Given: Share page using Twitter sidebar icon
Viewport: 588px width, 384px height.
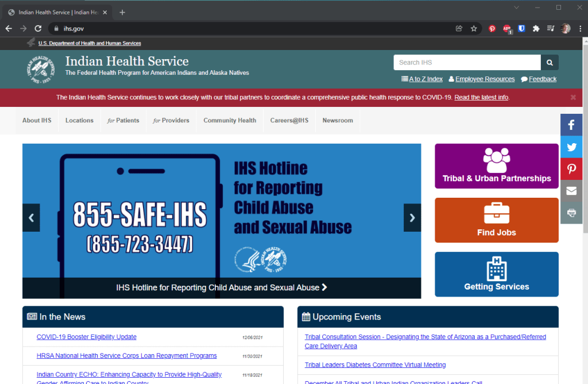Looking at the screenshot, I should (x=571, y=147).
